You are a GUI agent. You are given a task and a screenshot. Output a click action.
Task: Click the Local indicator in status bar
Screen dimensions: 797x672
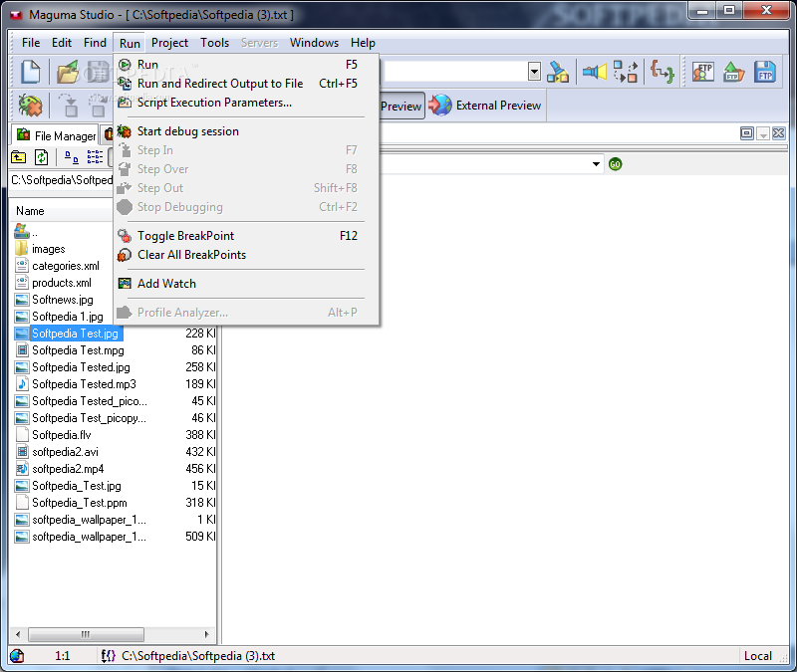(x=758, y=656)
